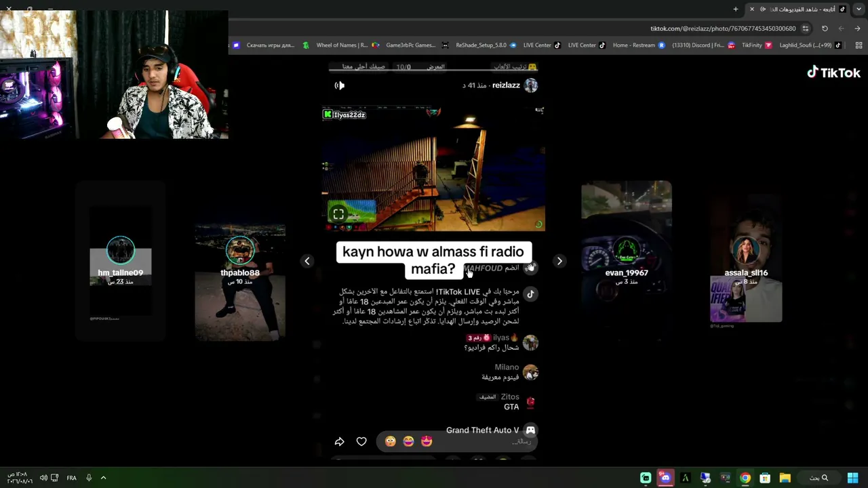Open the volume control in tray
The height and width of the screenshot is (488, 868).
(x=43, y=478)
